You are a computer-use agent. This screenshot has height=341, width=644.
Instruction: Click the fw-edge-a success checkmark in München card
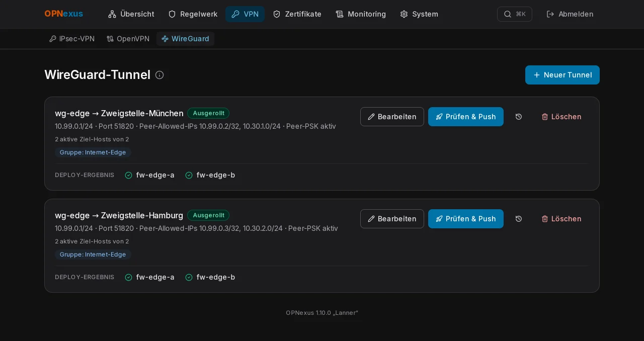pyautogui.click(x=128, y=175)
